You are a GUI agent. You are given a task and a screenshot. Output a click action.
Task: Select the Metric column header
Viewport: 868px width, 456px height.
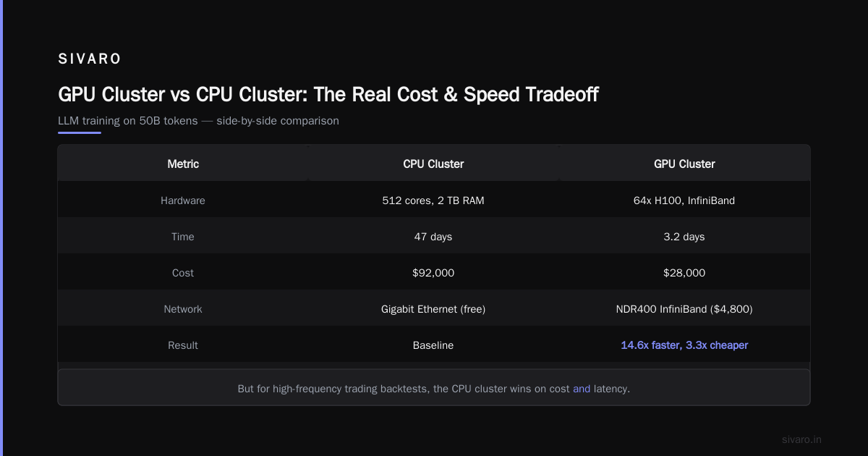[x=183, y=164]
